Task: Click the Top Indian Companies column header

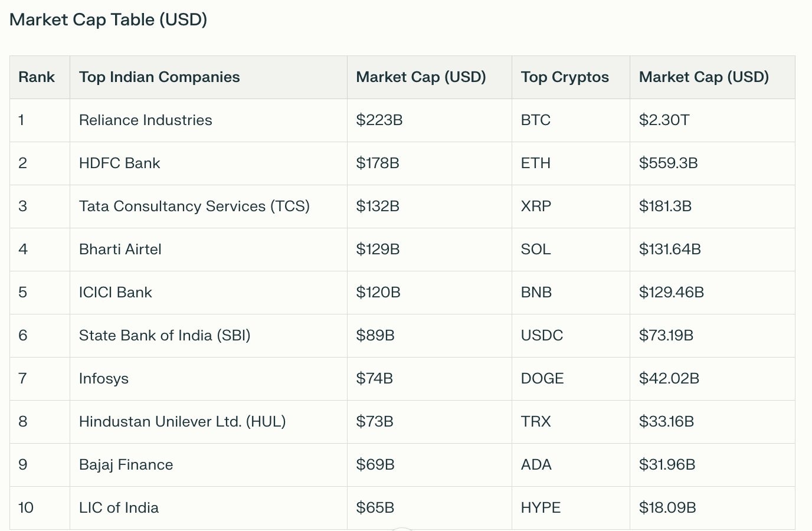Action: [x=159, y=77]
